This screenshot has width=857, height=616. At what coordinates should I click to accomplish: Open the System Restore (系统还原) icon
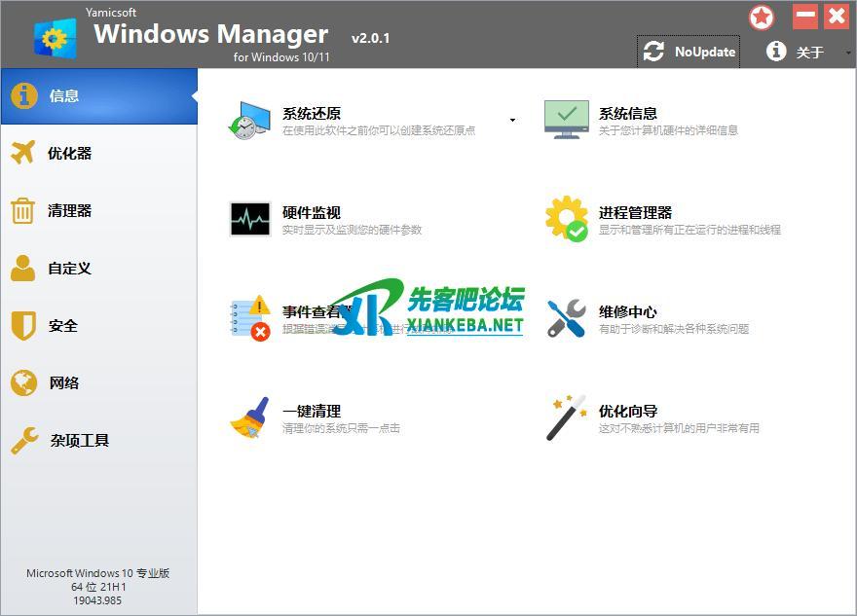click(x=247, y=120)
